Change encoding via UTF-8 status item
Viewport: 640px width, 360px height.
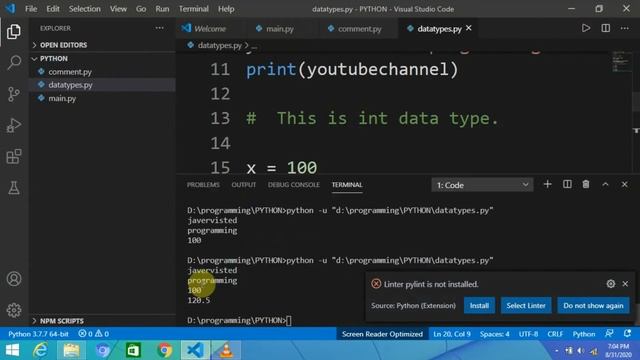pos(528,333)
